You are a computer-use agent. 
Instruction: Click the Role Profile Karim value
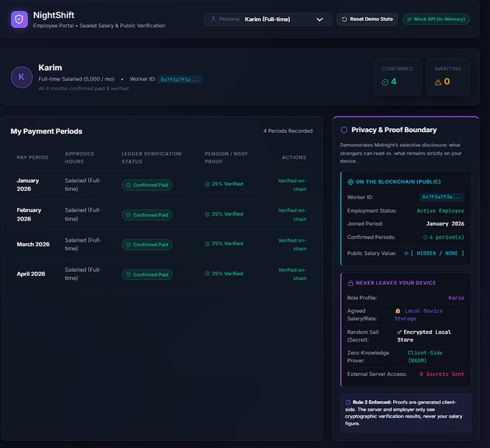pos(456,298)
